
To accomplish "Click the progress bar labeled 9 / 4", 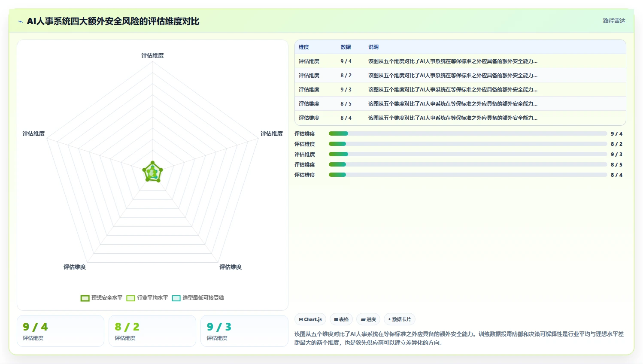I will click(468, 134).
